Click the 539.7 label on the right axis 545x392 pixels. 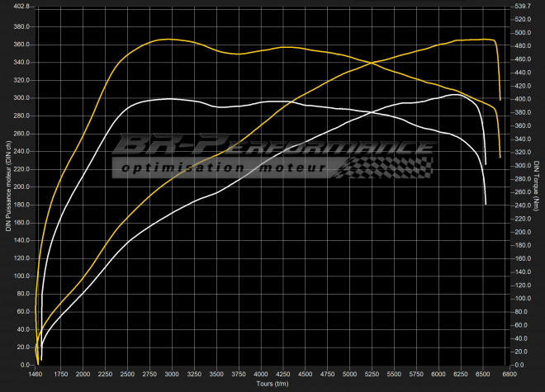(x=522, y=7)
